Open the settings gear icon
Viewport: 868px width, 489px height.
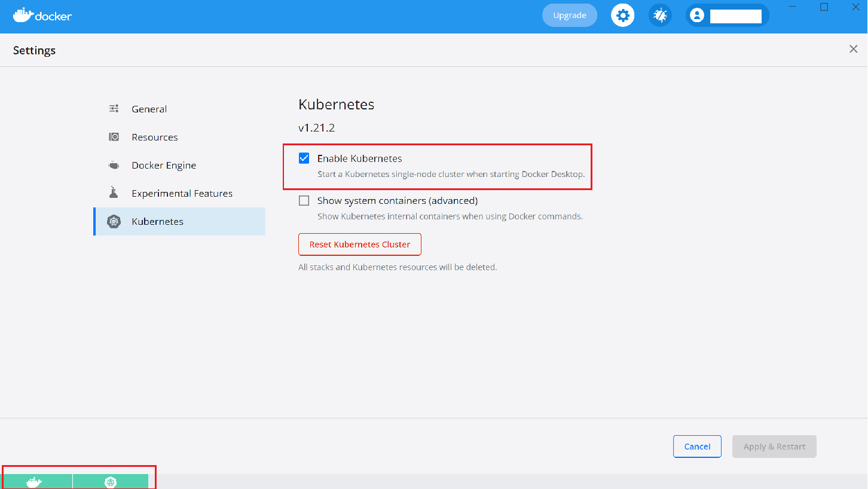click(x=622, y=16)
